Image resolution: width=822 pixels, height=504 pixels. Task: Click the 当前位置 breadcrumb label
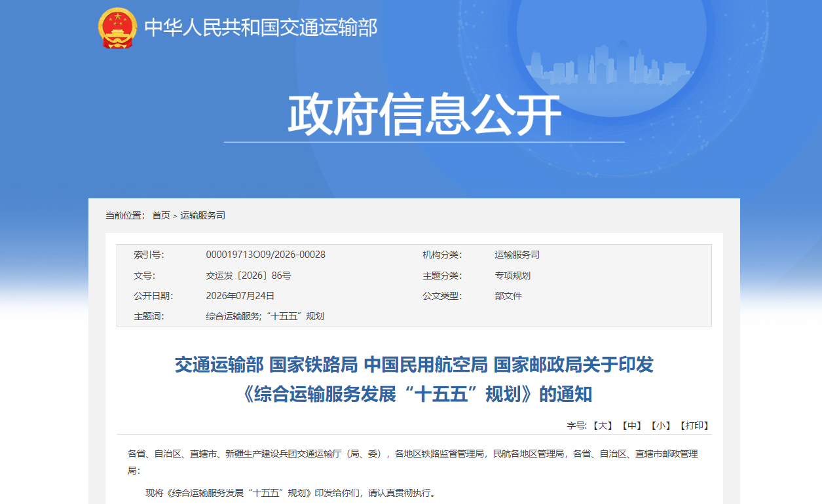coord(125,215)
